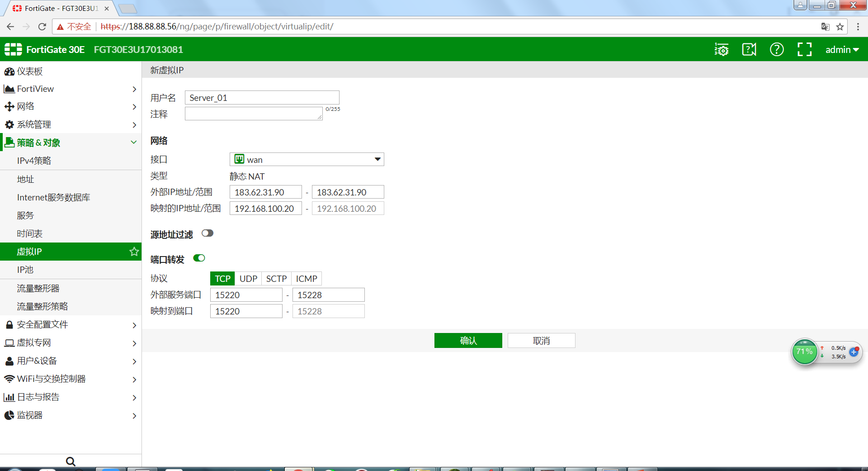
Task: Click the 虚拟专网 laptop icon
Action: click(x=9, y=343)
